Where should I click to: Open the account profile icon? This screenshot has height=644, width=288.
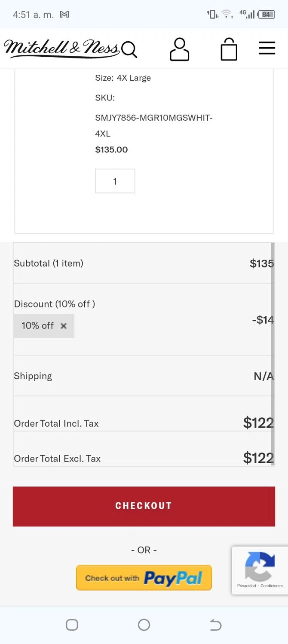[179, 49]
